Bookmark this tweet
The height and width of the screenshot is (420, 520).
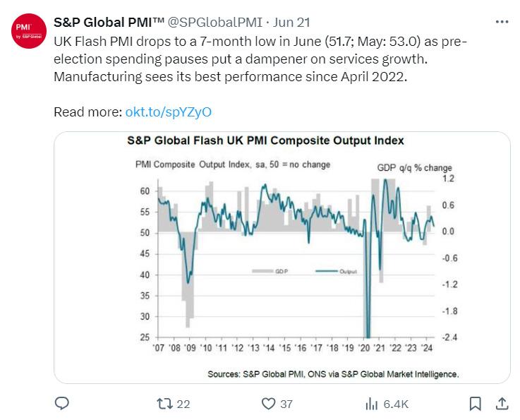click(475, 404)
